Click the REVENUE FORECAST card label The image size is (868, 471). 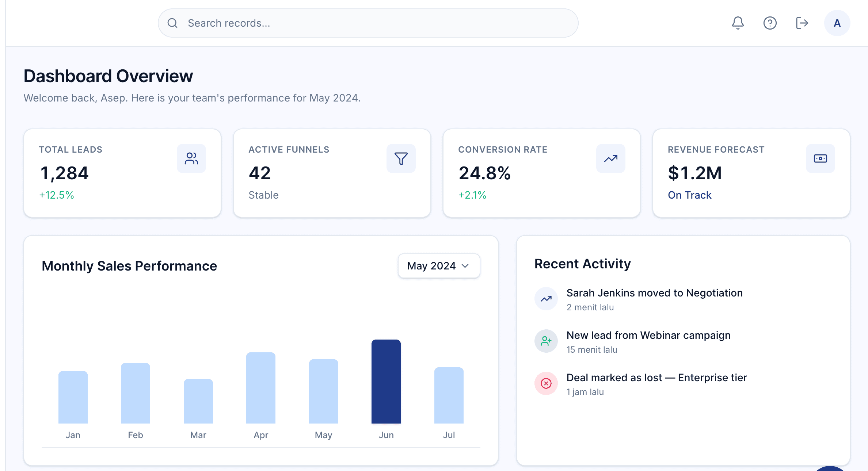click(x=716, y=150)
